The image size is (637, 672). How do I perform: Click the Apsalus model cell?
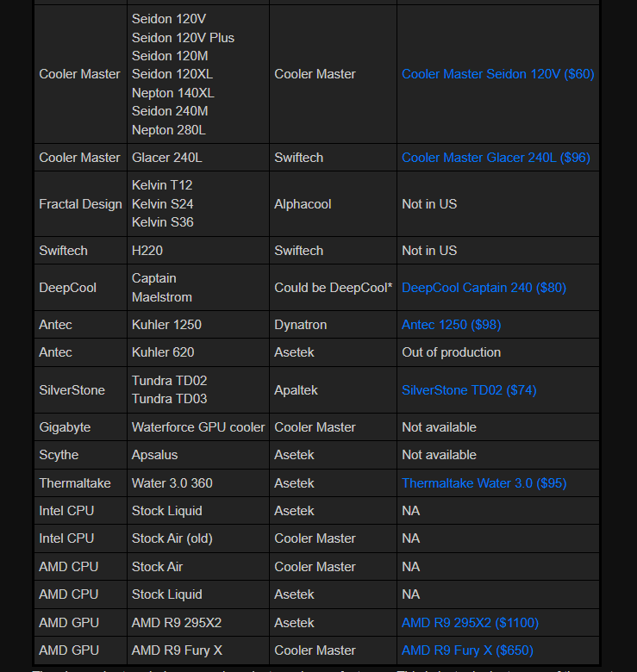(154, 455)
